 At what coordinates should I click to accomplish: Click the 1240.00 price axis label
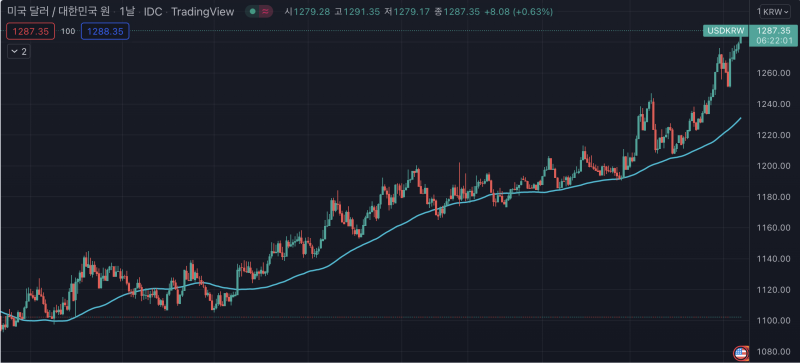pyautogui.click(x=774, y=104)
